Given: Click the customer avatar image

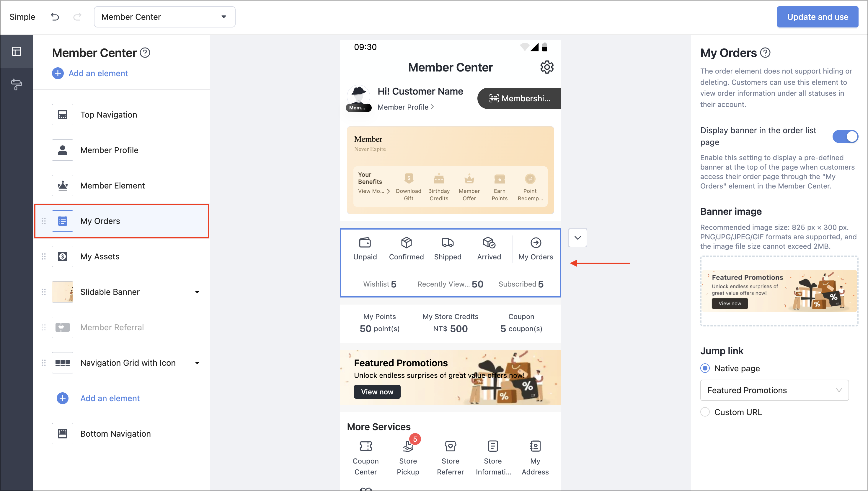Looking at the screenshot, I should click(x=358, y=98).
